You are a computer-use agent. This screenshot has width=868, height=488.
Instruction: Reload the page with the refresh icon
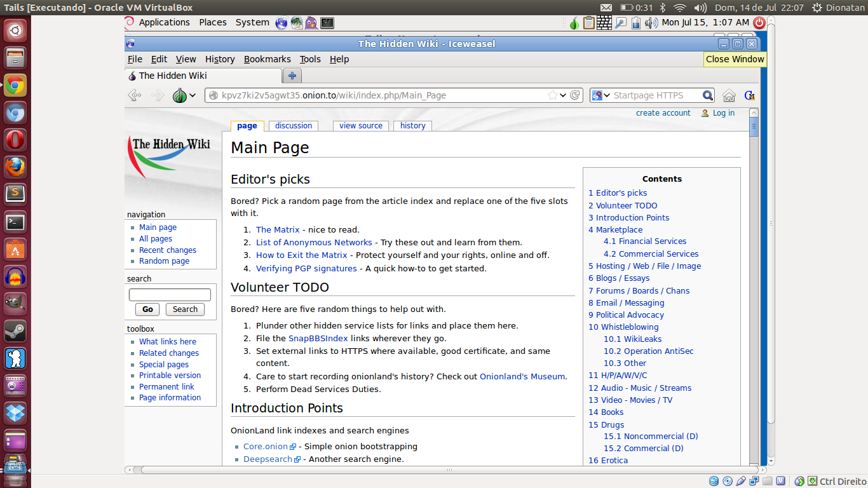click(x=575, y=95)
